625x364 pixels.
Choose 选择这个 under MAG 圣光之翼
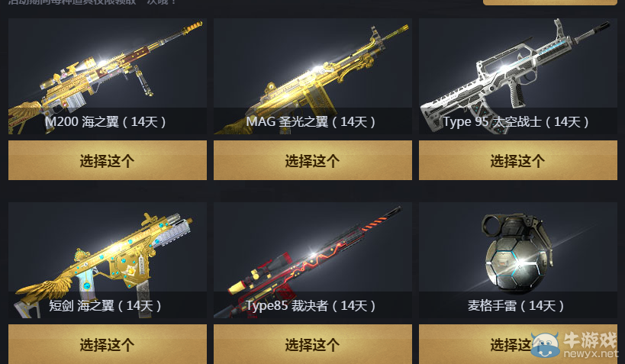(x=313, y=160)
